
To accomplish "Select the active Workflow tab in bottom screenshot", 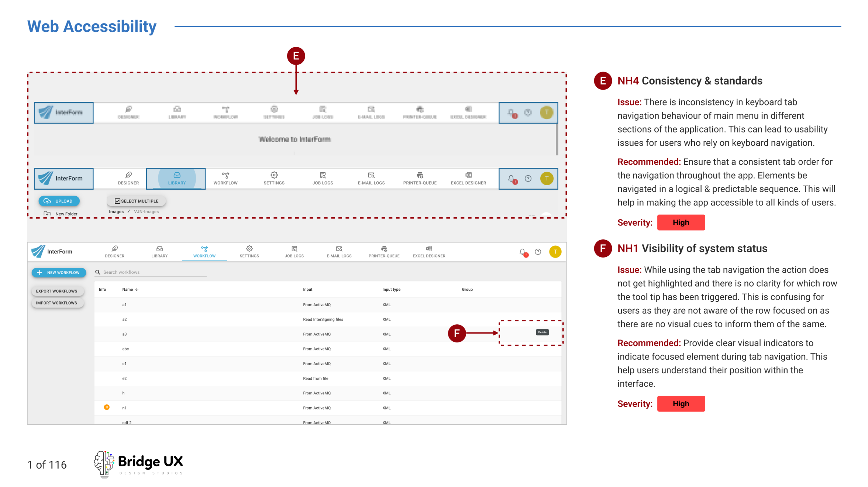I will [204, 252].
